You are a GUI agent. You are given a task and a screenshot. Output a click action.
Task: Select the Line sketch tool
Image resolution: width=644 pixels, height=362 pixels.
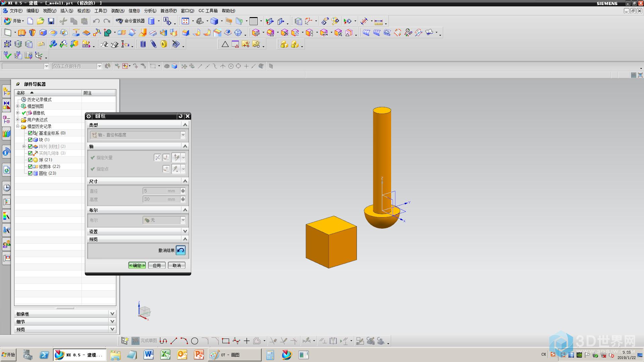point(174,341)
